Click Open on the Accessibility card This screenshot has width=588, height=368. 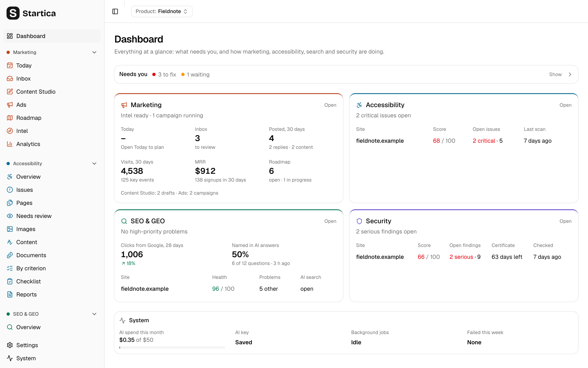click(565, 105)
